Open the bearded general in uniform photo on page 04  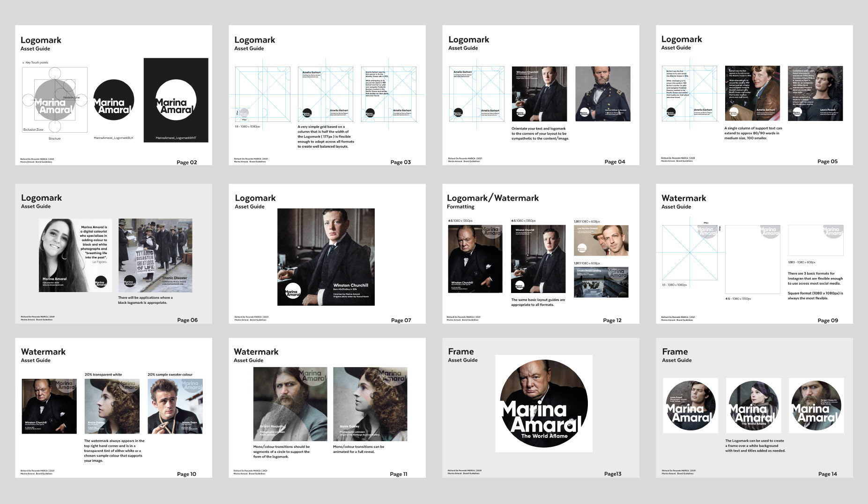[603, 94]
